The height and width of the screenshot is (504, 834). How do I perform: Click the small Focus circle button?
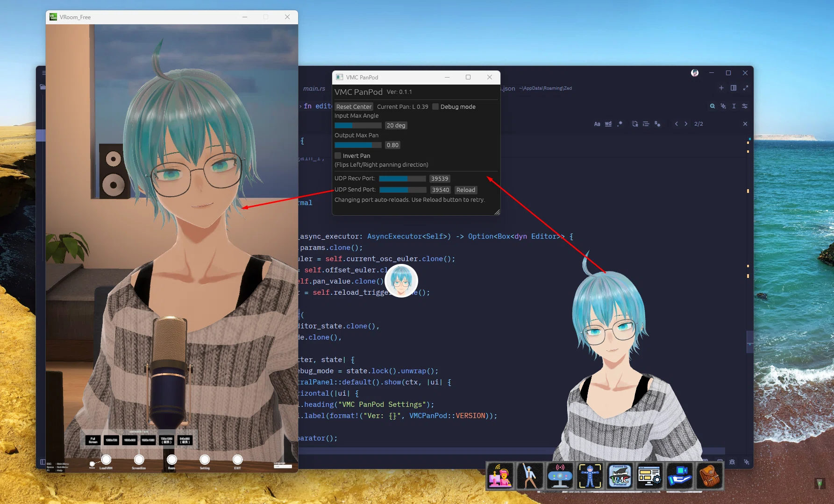92,464
